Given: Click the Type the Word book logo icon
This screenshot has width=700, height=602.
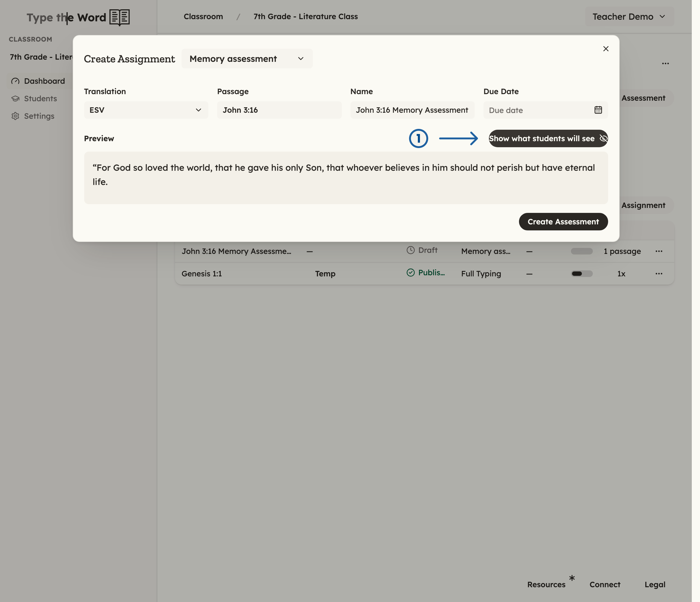Looking at the screenshot, I should click(119, 17).
